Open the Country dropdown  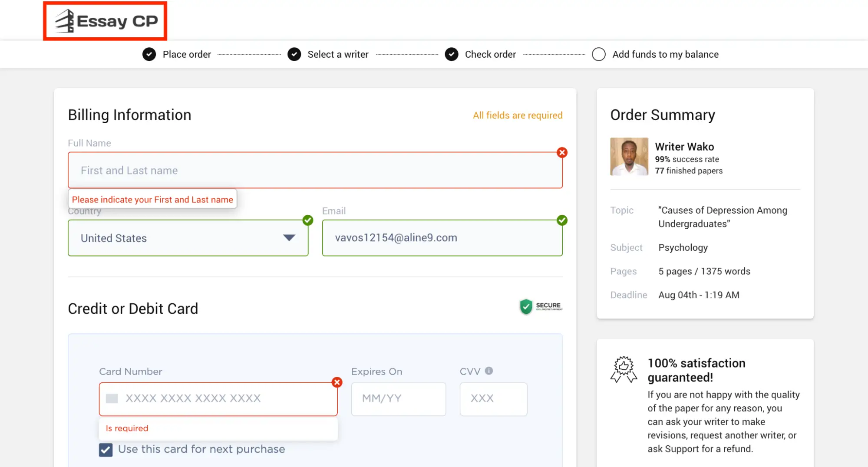click(x=289, y=238)
